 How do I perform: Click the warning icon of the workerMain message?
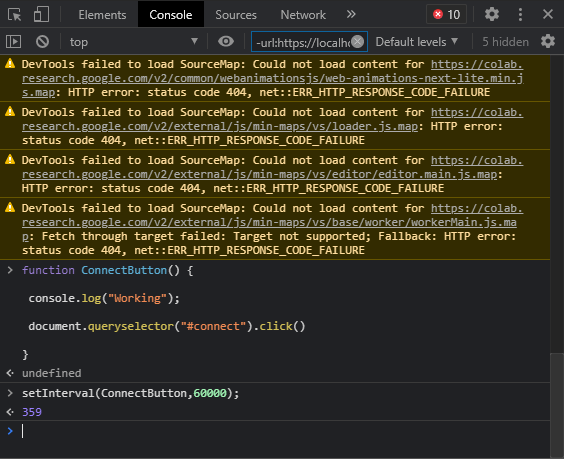pyautogui.click(x=10, y=207)
